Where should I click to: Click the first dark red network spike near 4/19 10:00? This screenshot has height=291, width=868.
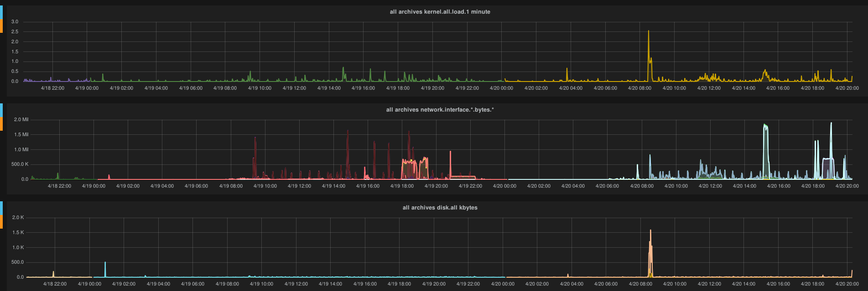[x=255, y=157]
